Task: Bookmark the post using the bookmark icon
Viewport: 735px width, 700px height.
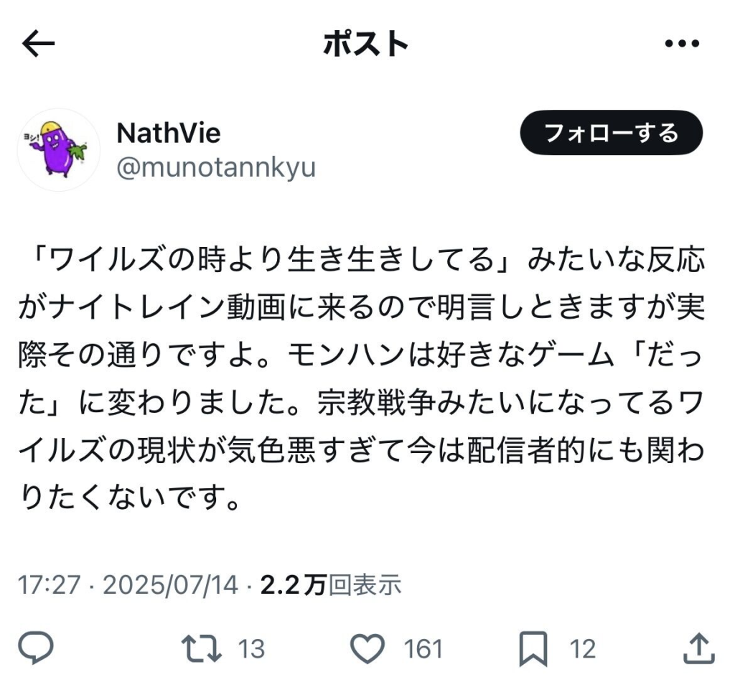Action: pyautogui.click(x=533, y=649)
